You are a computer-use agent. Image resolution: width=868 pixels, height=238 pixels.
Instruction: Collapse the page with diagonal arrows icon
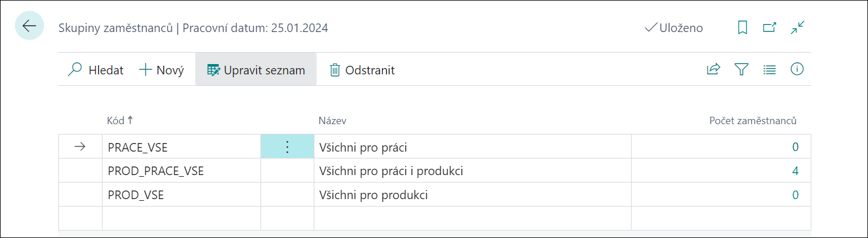[x=797, y=27]
